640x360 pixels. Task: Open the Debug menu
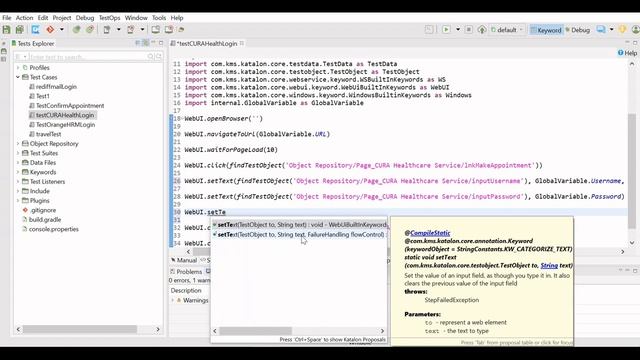pyautogui.click(x=85, y=18)
